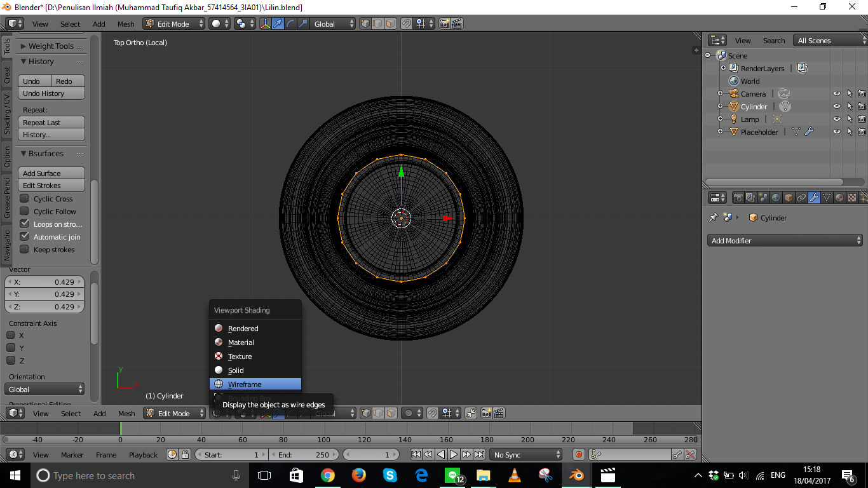The height and width of the screenshot is (488, 868).
Task: Choose Solid viewport shading
Action: tap(255, 370)
